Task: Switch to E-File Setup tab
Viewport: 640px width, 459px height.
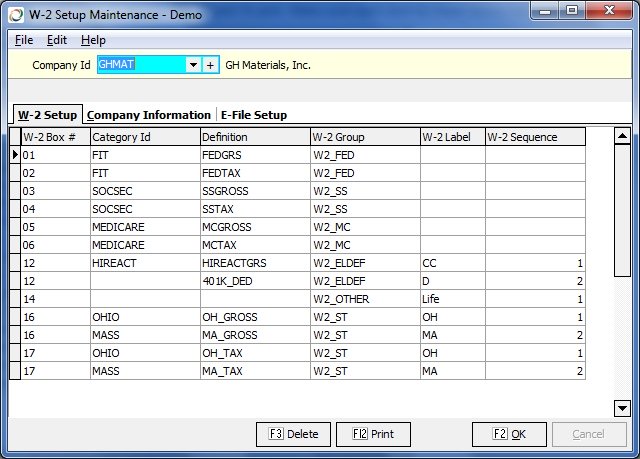Action: pos(254,115)
